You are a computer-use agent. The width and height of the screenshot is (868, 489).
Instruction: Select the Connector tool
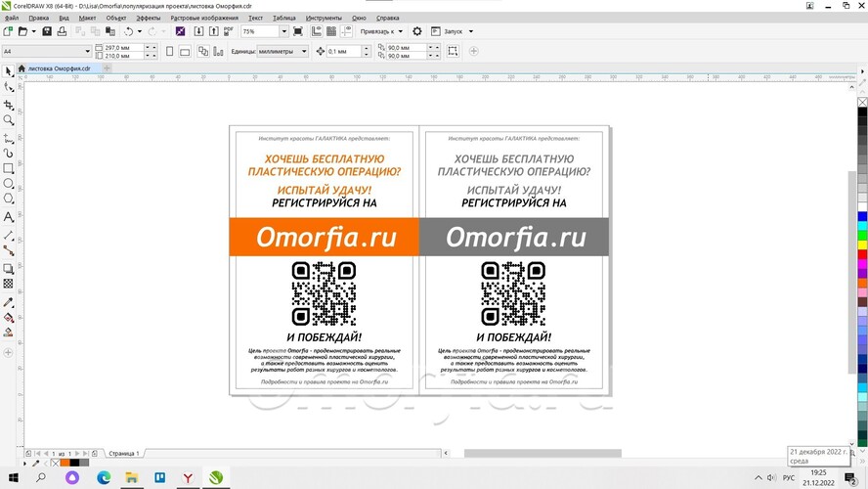click(8, 250)
